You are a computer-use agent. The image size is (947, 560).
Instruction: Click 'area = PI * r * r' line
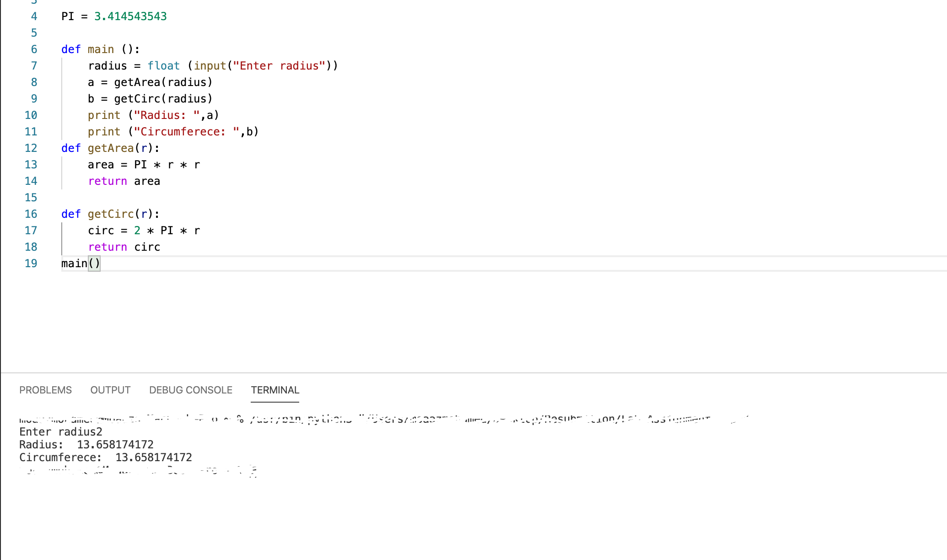tap(144, 165)
